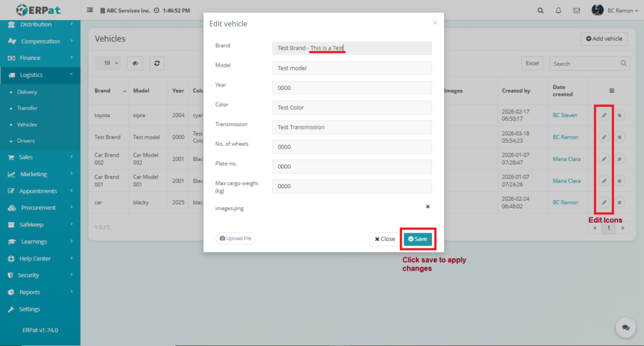The width and height of the screenshot is (644, 346).
Task: Open Transfer under Logistics
Action: click(x=27, y=108)
